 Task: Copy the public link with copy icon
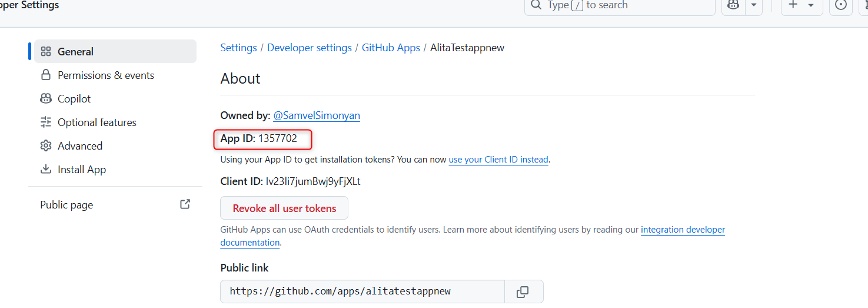pos(523,292)
